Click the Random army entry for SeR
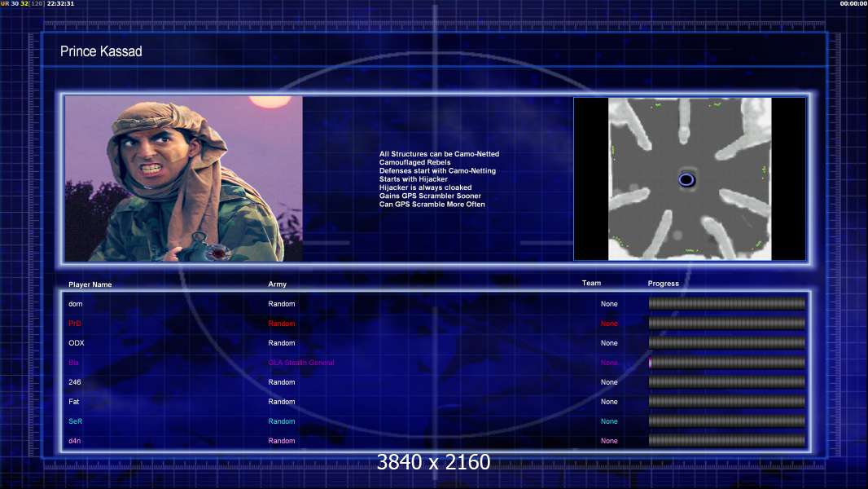The height and width of the screenshot is (489, 868). 282,421
